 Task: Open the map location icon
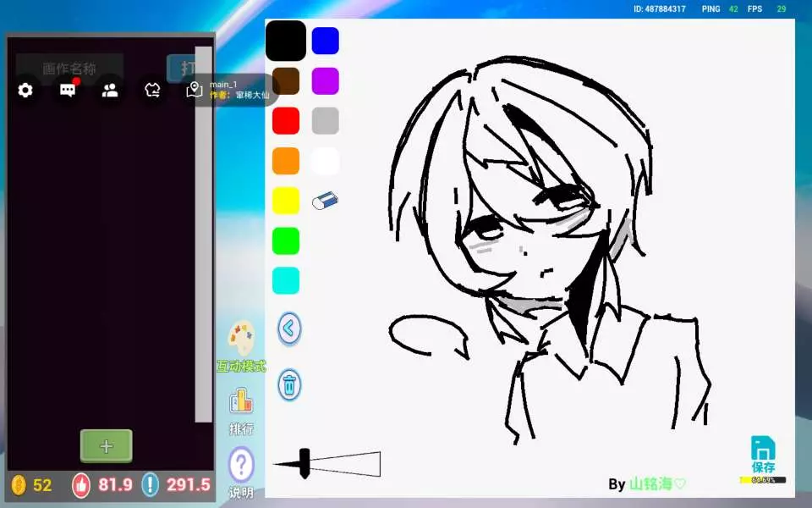click(x=195, y=90)
